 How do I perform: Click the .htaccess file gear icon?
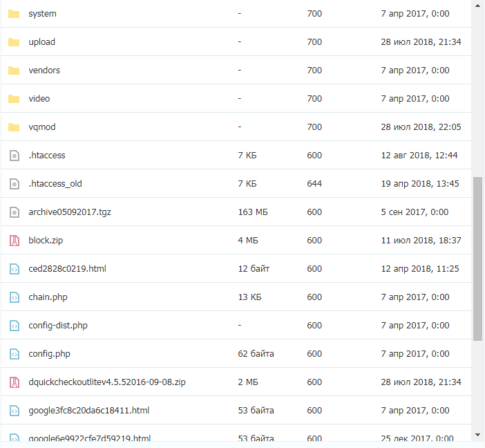[x=15, y=156]
